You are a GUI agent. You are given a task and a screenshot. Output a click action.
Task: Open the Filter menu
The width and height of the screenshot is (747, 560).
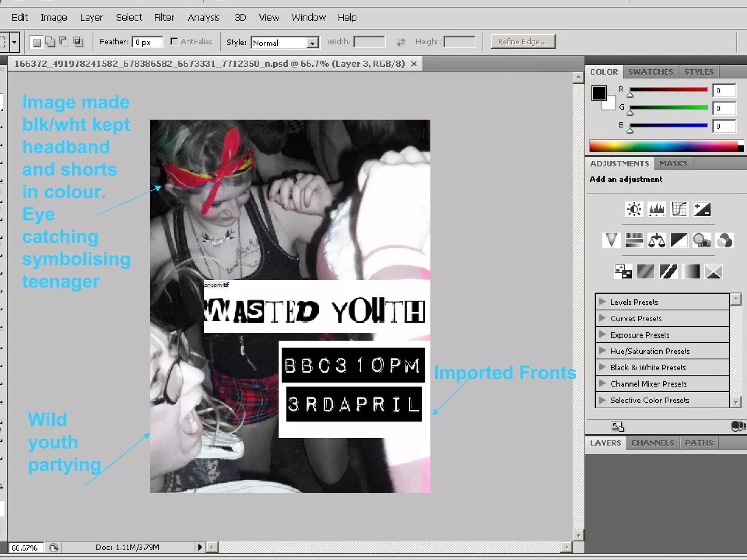164,17
